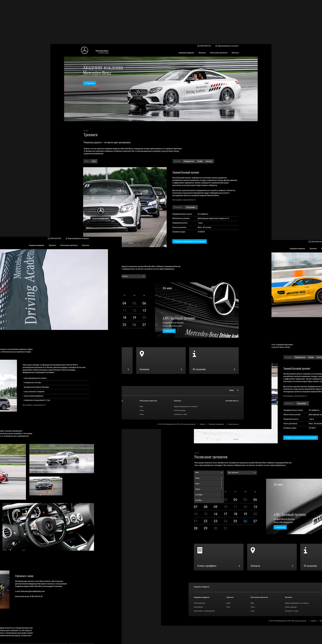This screenshot has width=322, height=644.
Task: Collapse the Май month dropdown
Action: [209, 473]
